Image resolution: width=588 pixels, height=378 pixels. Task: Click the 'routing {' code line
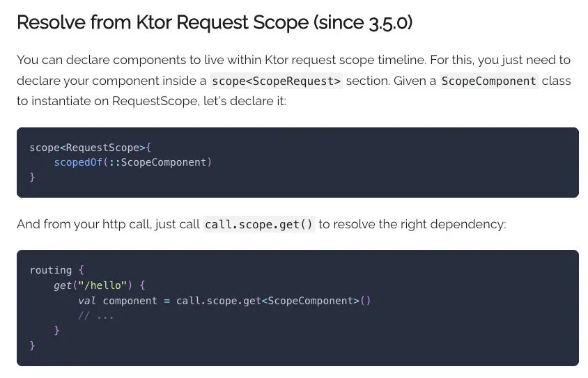57,270
